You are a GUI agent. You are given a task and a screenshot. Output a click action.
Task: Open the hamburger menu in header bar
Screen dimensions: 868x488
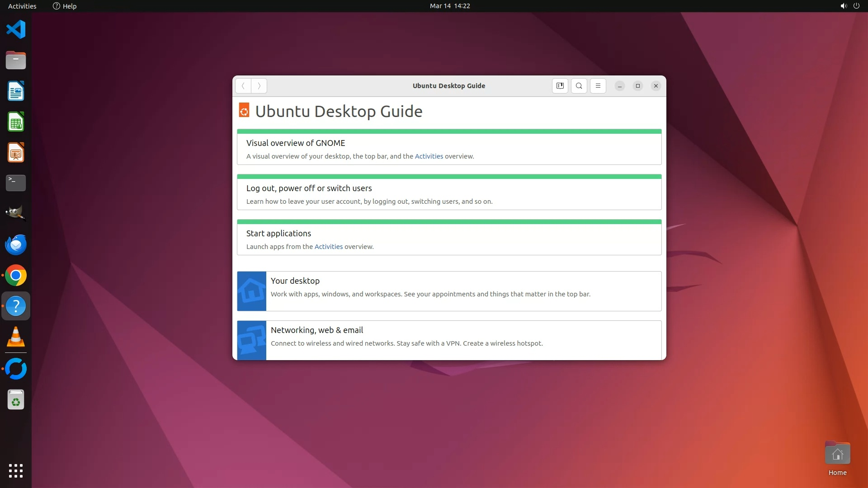point(598,86)
